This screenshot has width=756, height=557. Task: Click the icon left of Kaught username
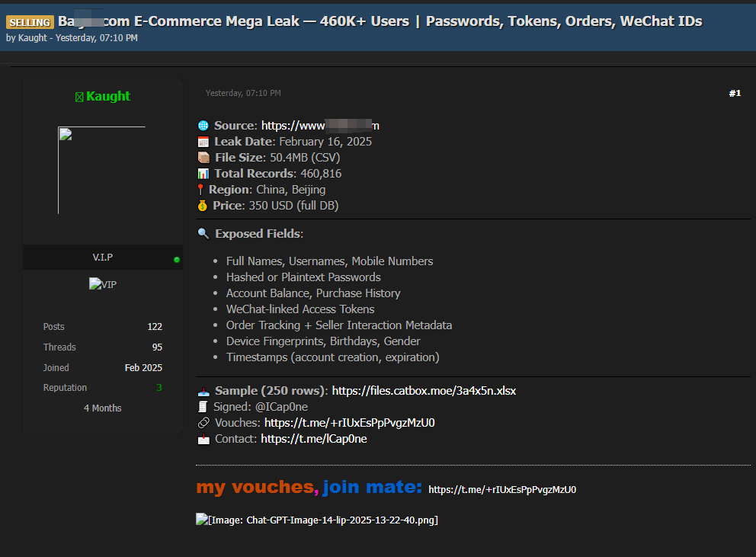click(x=79, y=98)
